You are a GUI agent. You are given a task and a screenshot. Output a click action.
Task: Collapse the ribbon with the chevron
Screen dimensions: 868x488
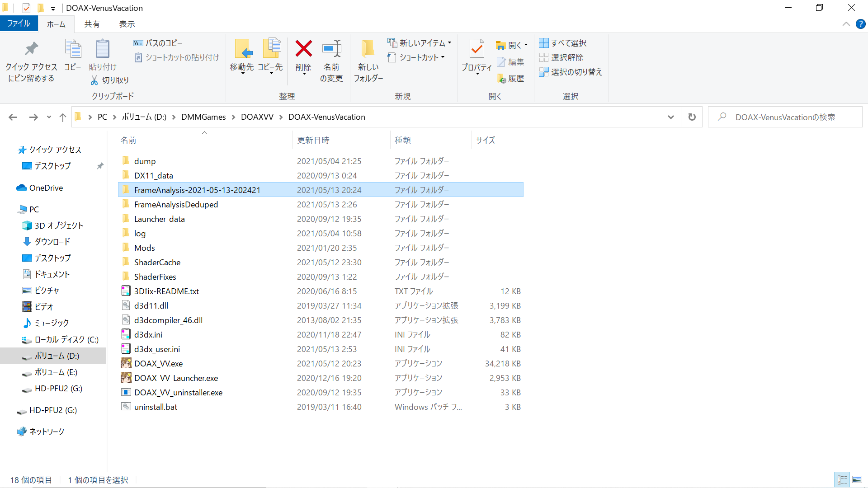[846, 24]
